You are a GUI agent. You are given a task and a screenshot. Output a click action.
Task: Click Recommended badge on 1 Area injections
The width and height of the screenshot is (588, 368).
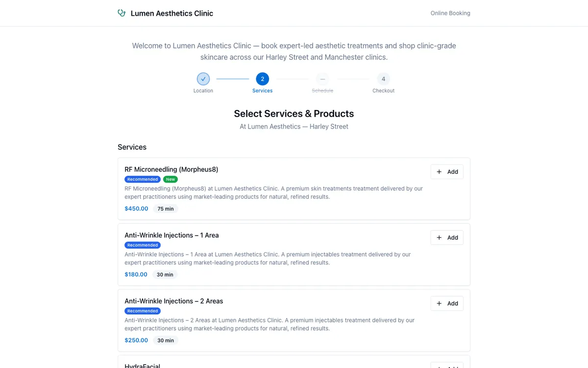(143, 245)
